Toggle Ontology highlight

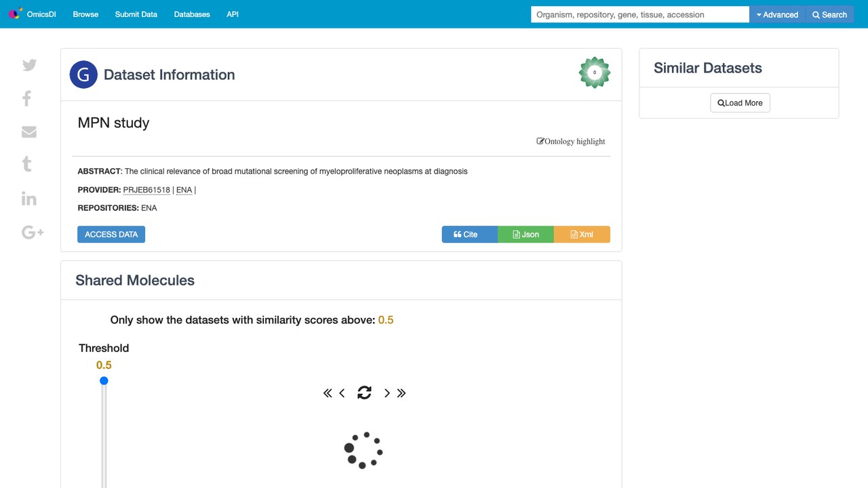tap(571, 141)
